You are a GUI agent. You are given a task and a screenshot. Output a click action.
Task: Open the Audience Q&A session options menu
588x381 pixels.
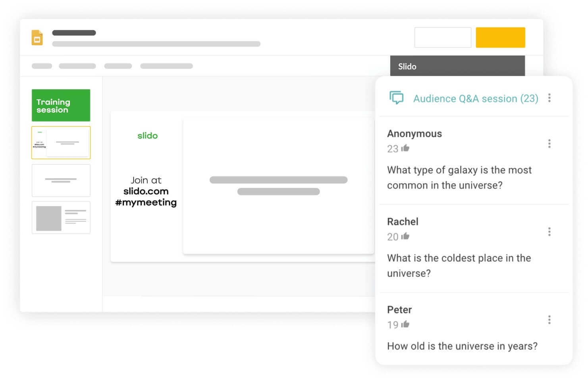pyautogui.click(x=549, y=98)
